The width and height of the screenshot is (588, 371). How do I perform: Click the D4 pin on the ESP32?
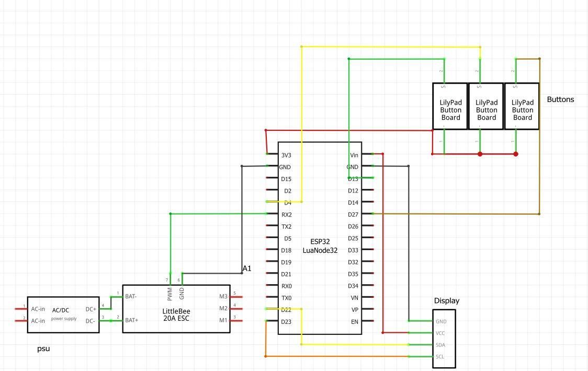pos(272,202)
